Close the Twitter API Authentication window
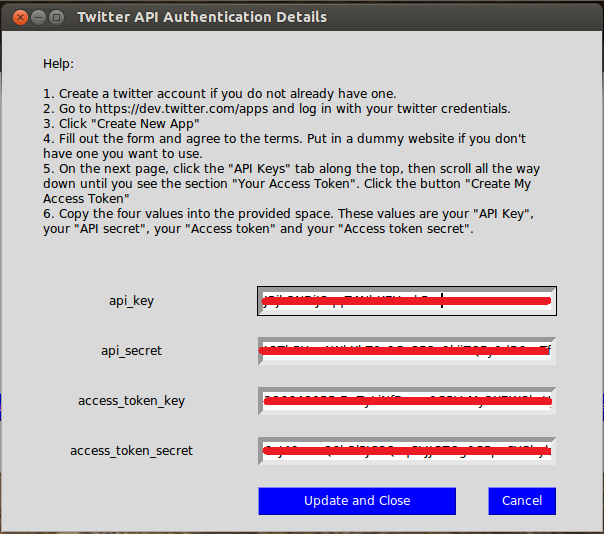 [x=20, y=17]
